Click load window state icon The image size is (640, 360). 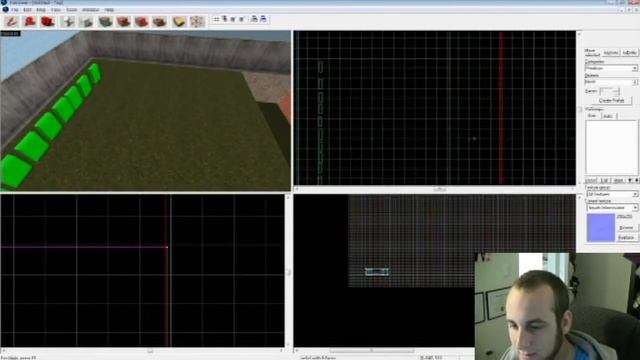pyautogui.click(x=254, y=19)
